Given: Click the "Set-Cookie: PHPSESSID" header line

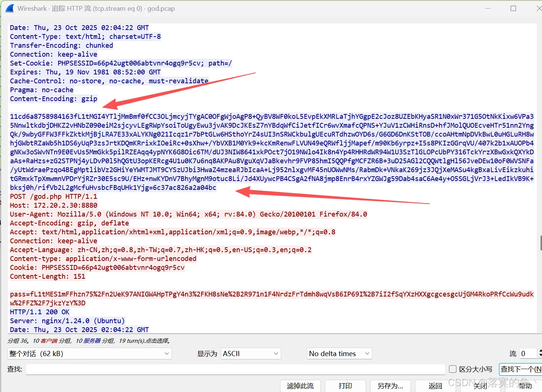Looking at the screenshot, I should point(121,63).
